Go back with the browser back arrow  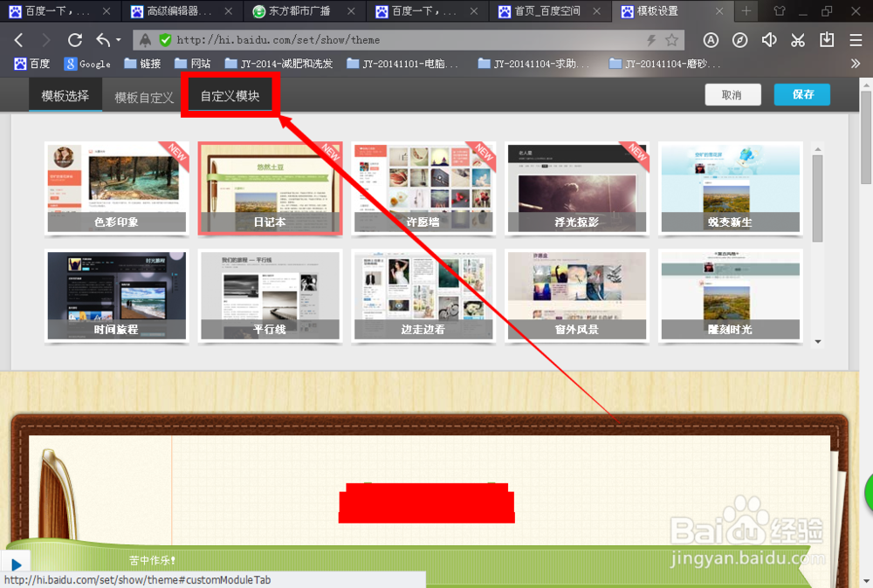[18, 40]
